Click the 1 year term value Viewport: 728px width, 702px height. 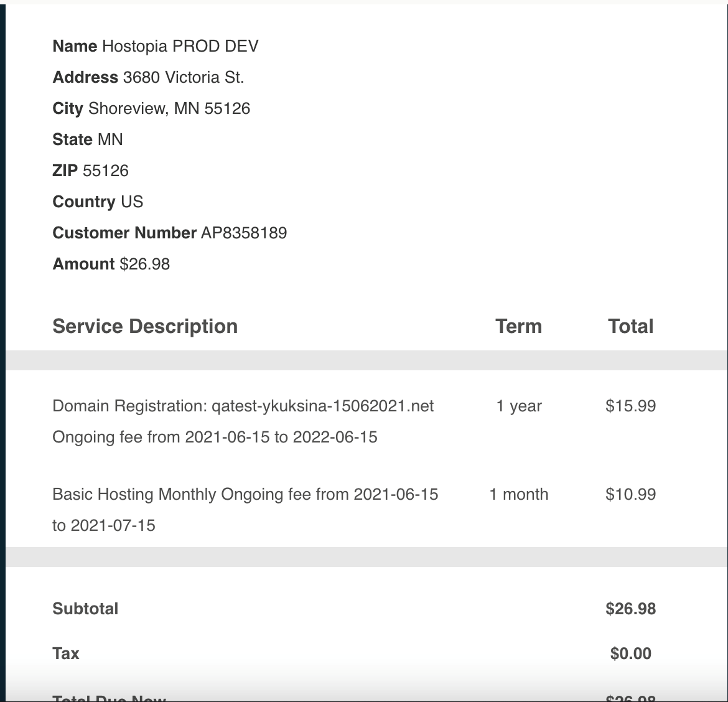(518, 406)
